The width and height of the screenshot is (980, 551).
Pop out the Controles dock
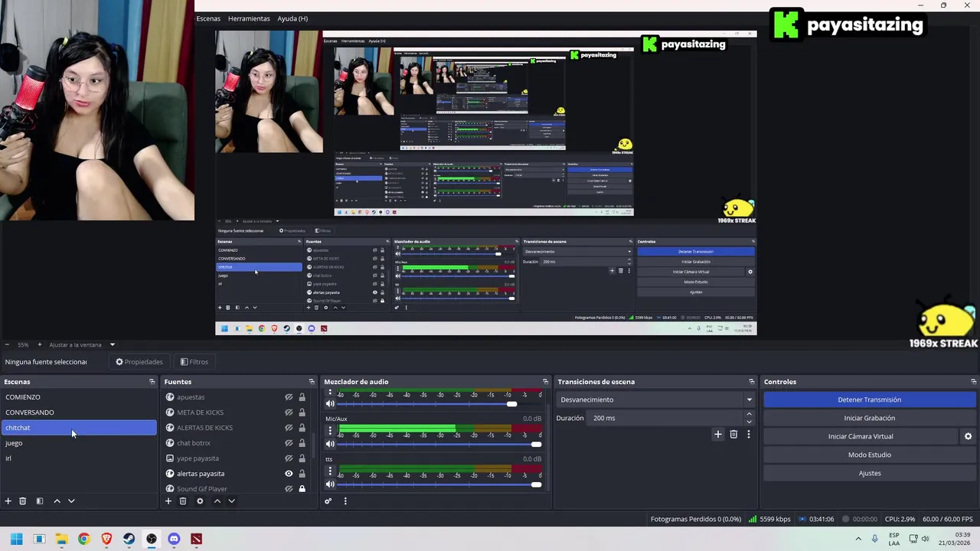[x=973, y=382]
